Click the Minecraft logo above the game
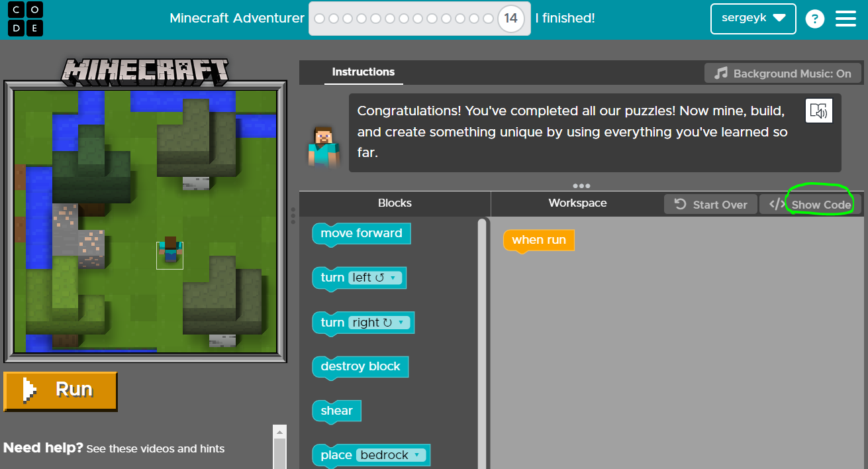This screenshot has height=469, width=868. [145, 70]
